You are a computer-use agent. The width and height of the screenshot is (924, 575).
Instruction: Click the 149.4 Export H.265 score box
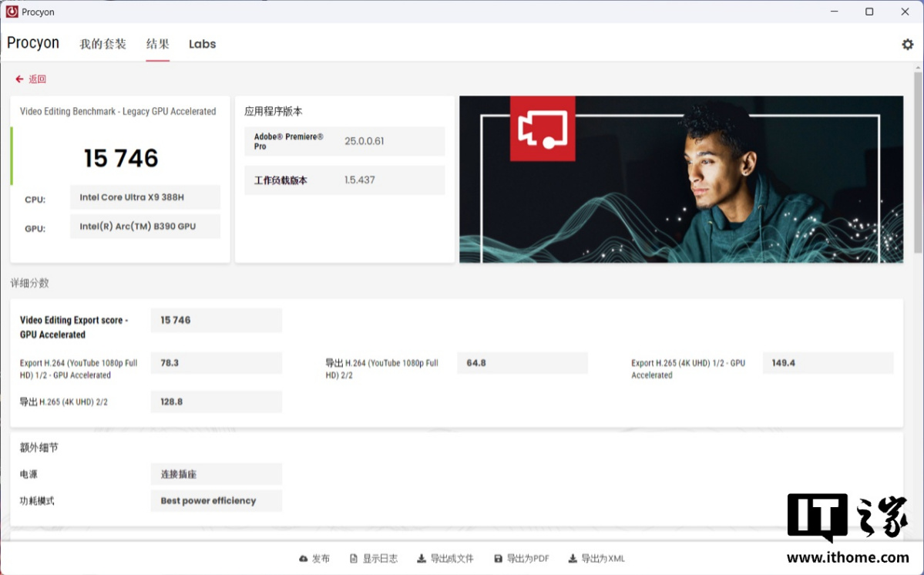click(x=828, y=362)
